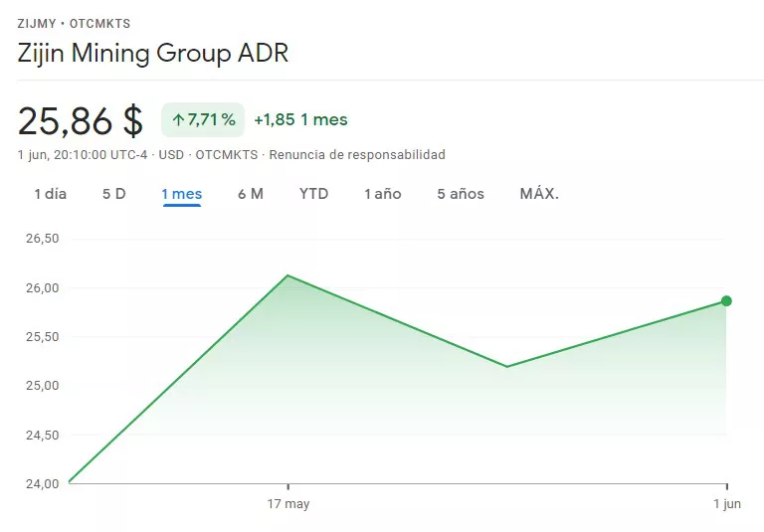Select the active 1 mes tab
The height and width of the screenshot is (532, 764).
[x=182, y=194]
